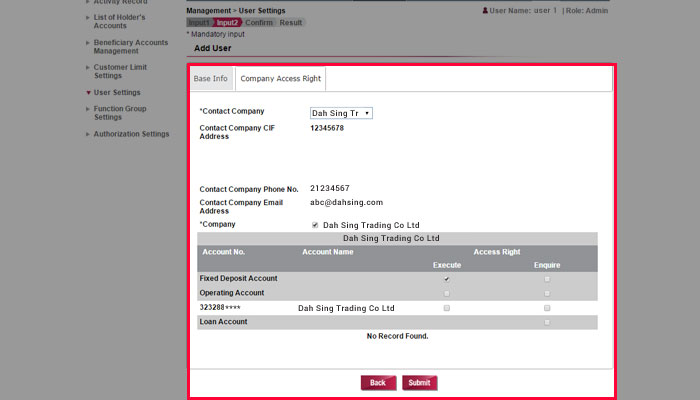The height and width of the screenshot is (400, 700).
Task: Click the Input1 step in progress bar
Action: coord(199,23)
